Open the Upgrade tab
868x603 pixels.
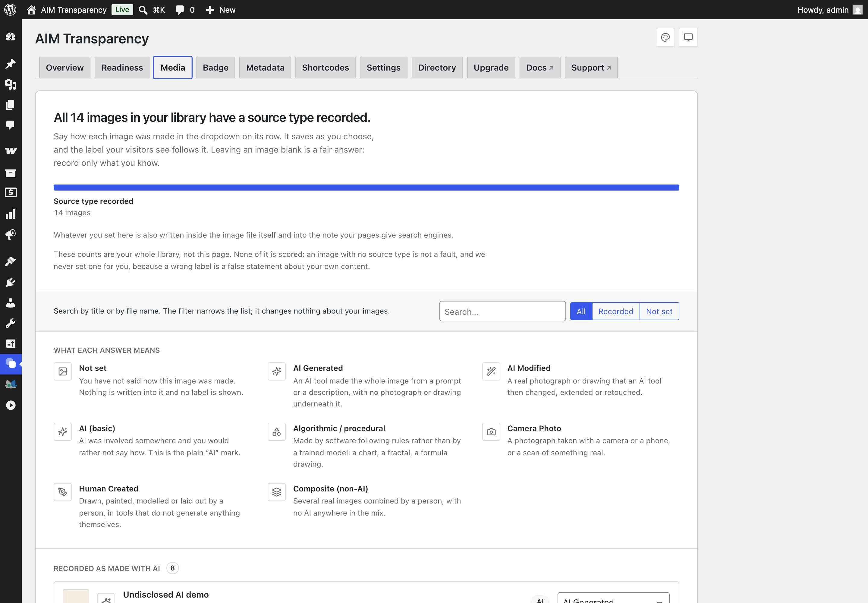[491, 68]
